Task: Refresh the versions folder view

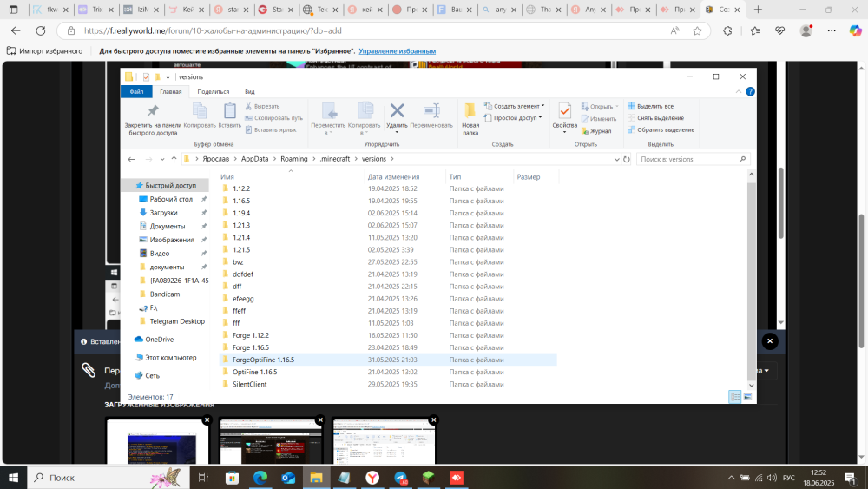Action: coord(627,159)
